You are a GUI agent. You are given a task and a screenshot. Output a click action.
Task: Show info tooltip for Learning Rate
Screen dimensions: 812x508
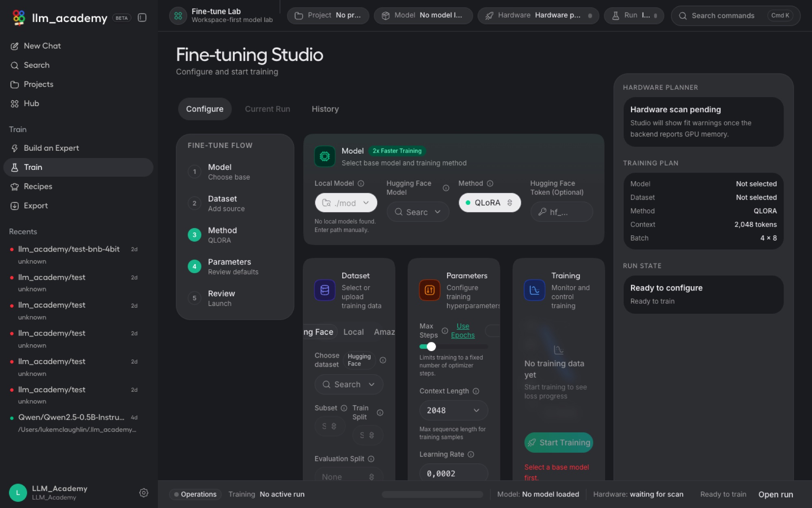(x=471, y=454)
